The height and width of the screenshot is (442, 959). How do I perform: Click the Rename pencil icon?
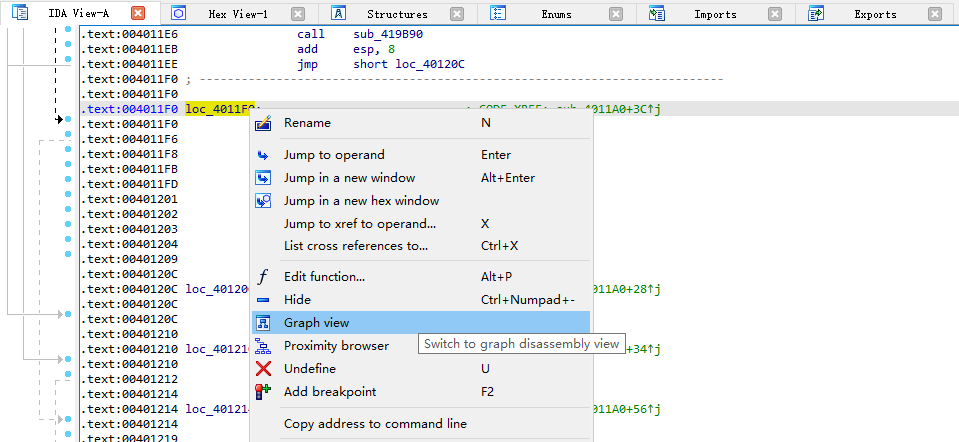click(x=263, y=123)
